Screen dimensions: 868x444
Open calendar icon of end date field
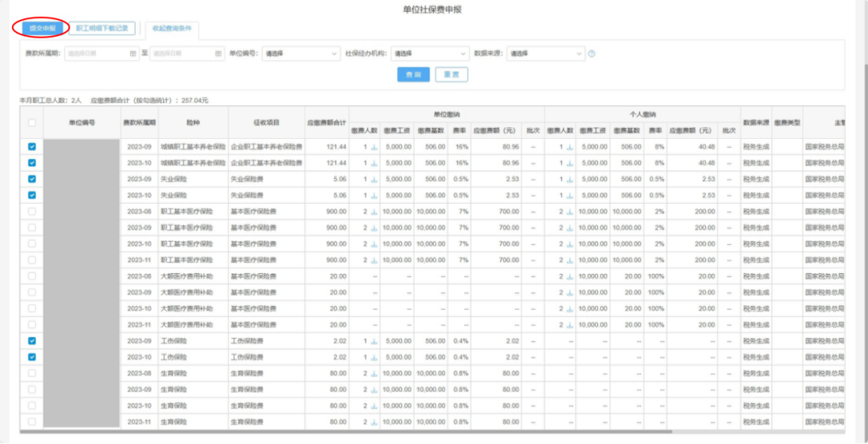click(218, 54)
